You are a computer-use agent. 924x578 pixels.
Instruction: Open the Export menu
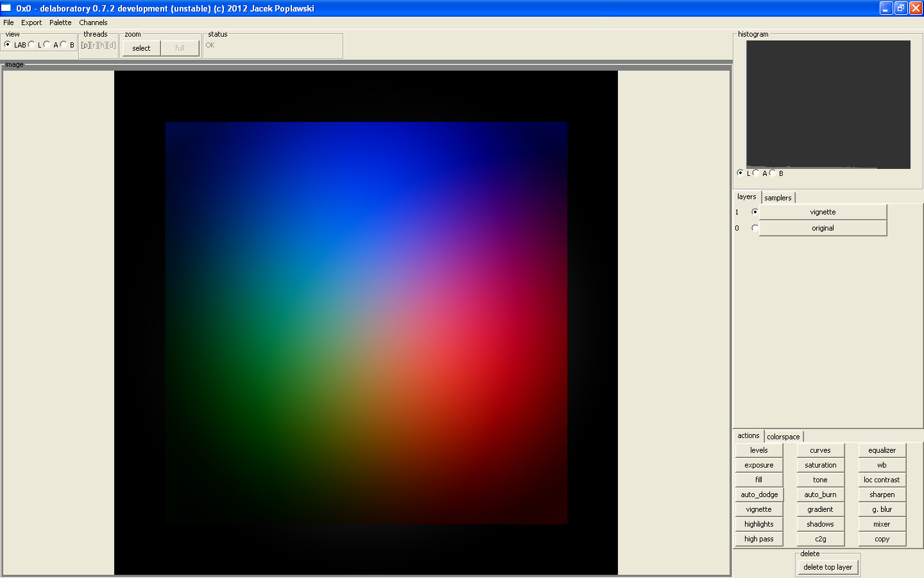[x=31, y=22]
